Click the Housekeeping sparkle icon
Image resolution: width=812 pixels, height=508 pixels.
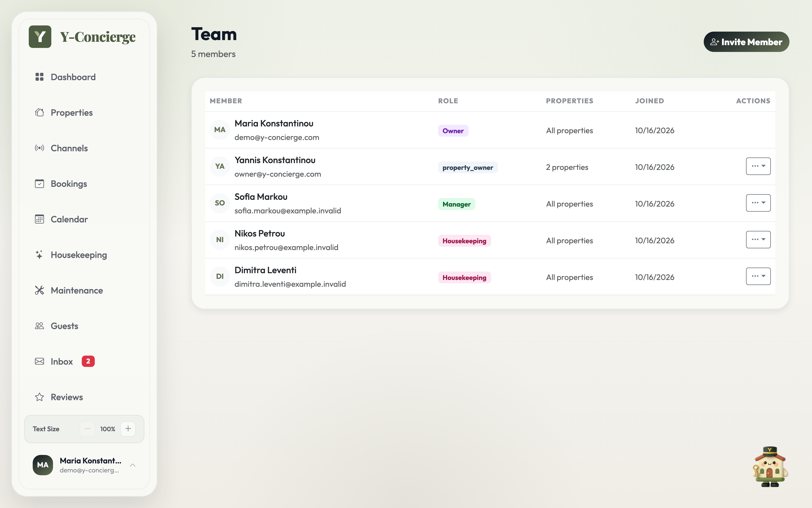pyautogui.click(x=40, y=255)
